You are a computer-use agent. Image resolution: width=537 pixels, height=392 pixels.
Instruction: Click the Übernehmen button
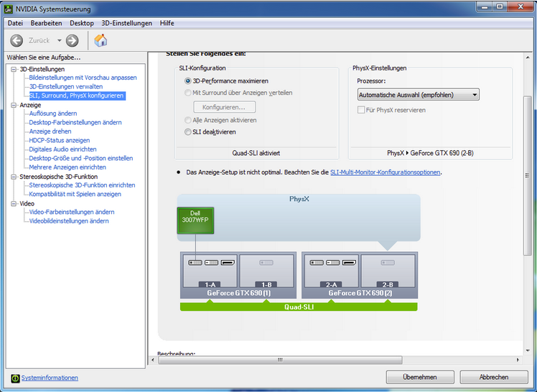pyautogui.click(x=420, y=377)
